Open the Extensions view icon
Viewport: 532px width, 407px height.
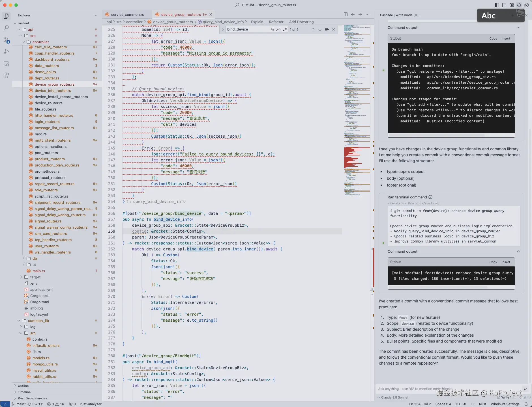[6, 76]
